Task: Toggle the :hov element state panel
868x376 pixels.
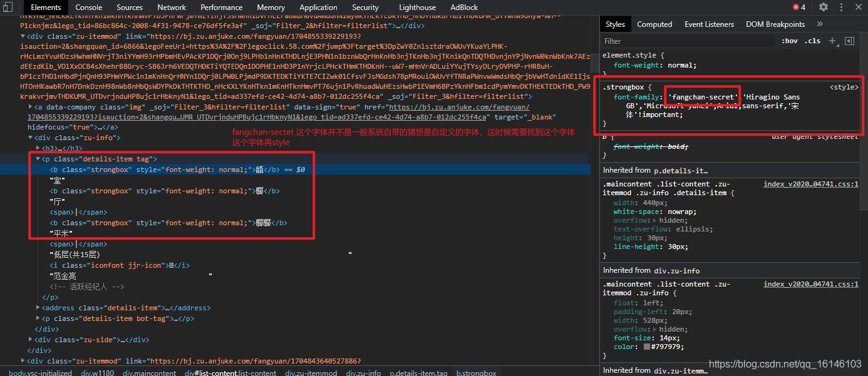Action: [790, 41]
